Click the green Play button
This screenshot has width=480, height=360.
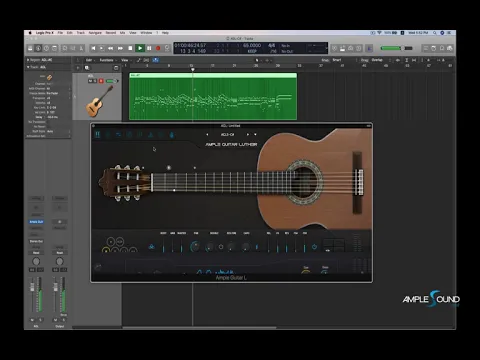(140, 48)
